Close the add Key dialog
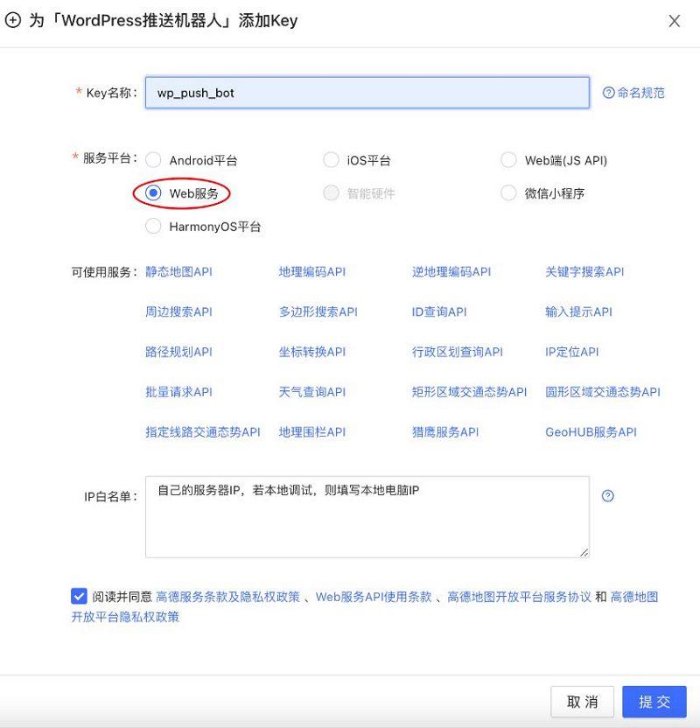 pyautogui.click(x=675, y=21)
